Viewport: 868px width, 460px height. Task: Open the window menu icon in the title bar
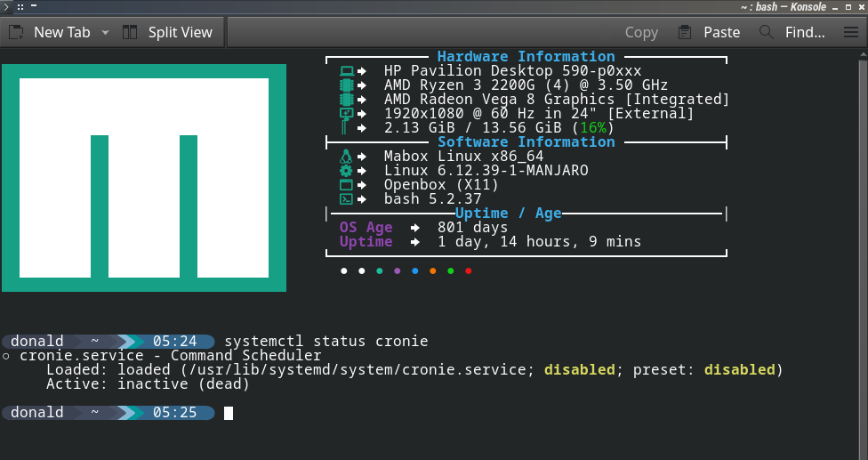point(7,6)
